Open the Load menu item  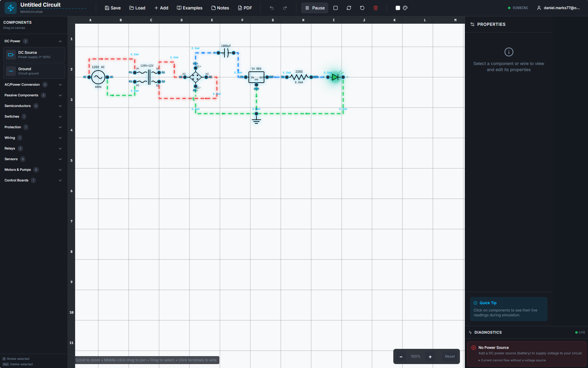pyautogui.click(x=137, y=8)
